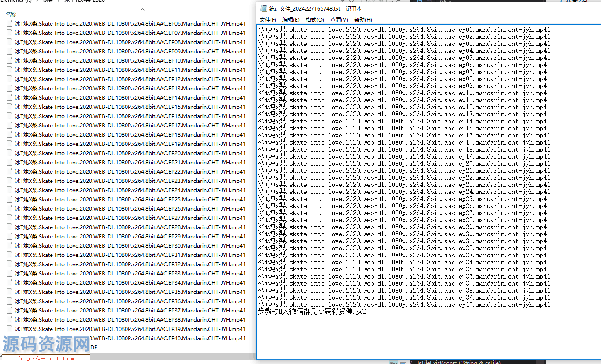Select the EP33 file name in Explorer
The width and height of the screenshot is (601, 364).
[130, 273]
